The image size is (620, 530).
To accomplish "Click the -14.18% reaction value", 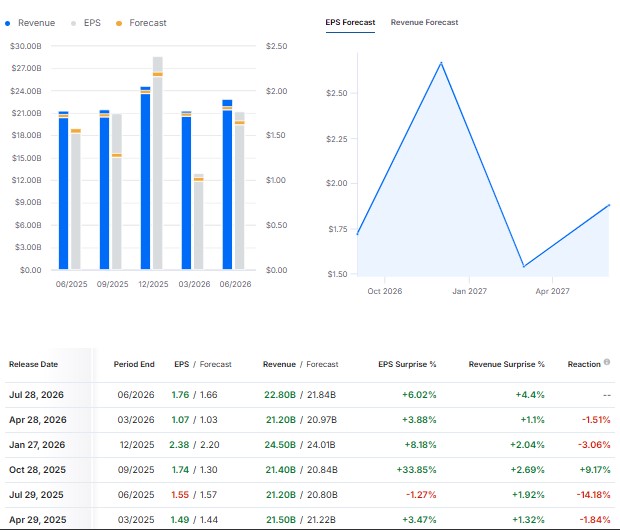I will pos(593,495).
